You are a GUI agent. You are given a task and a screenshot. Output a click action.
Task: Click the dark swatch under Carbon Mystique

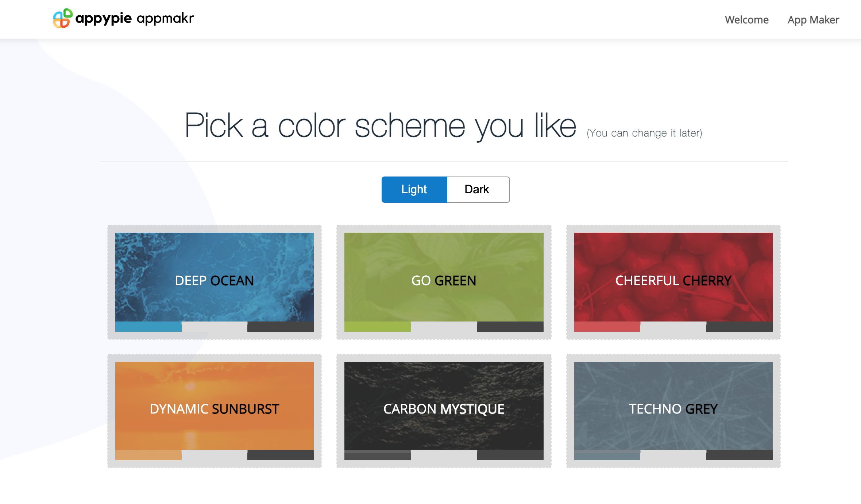(x=377, y=455)
